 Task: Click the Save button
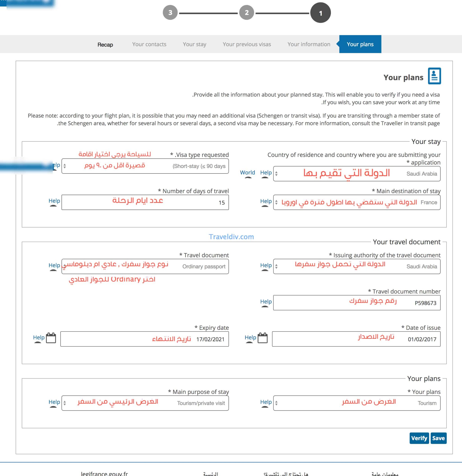click(x=438, y=438)
